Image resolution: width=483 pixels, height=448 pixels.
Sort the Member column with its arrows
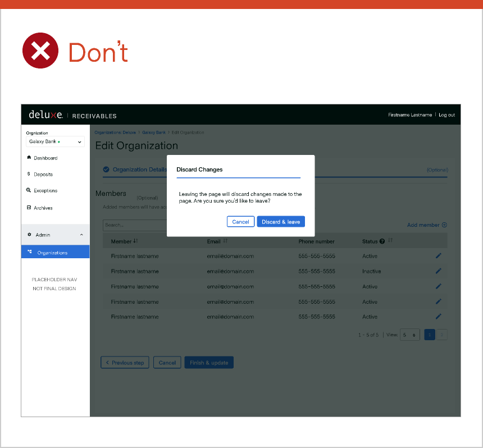[135, 241]
